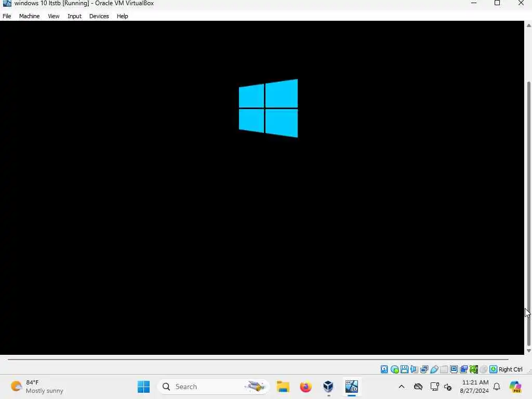Viewport: 532px width, 399px height.
Task: Click the network adapter status icon
Action: click(x=424, y=369)
